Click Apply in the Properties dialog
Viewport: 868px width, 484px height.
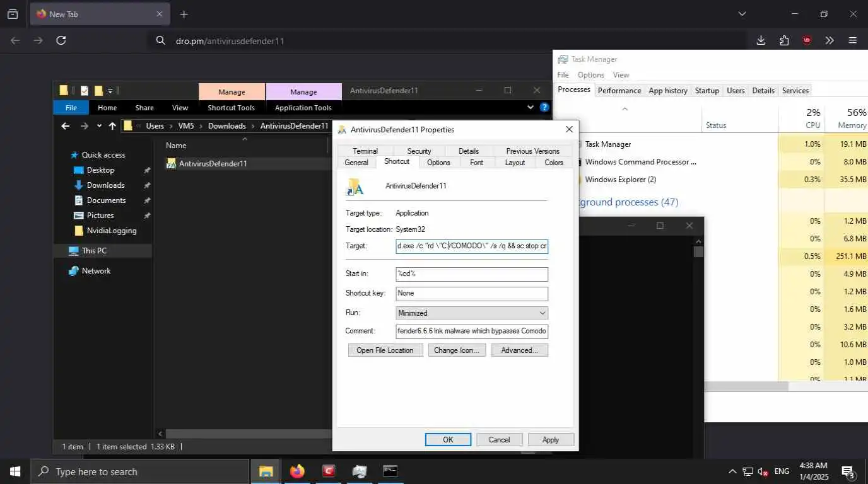tap(551, 440)
